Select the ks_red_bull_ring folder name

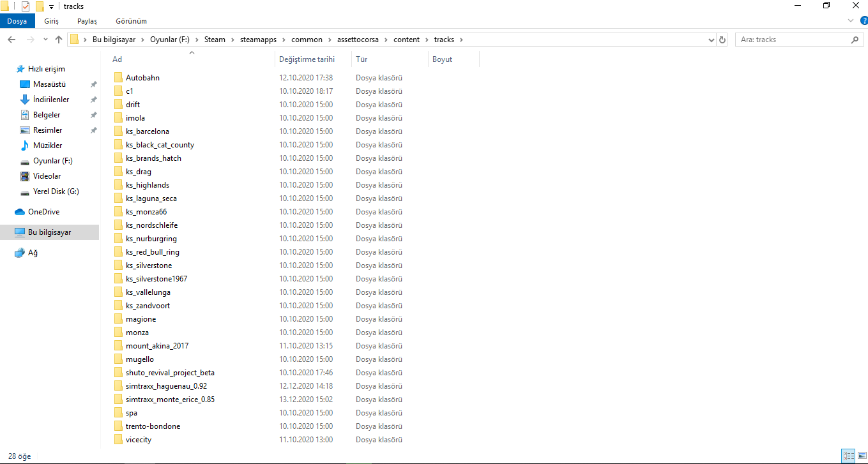coord(153,252)
